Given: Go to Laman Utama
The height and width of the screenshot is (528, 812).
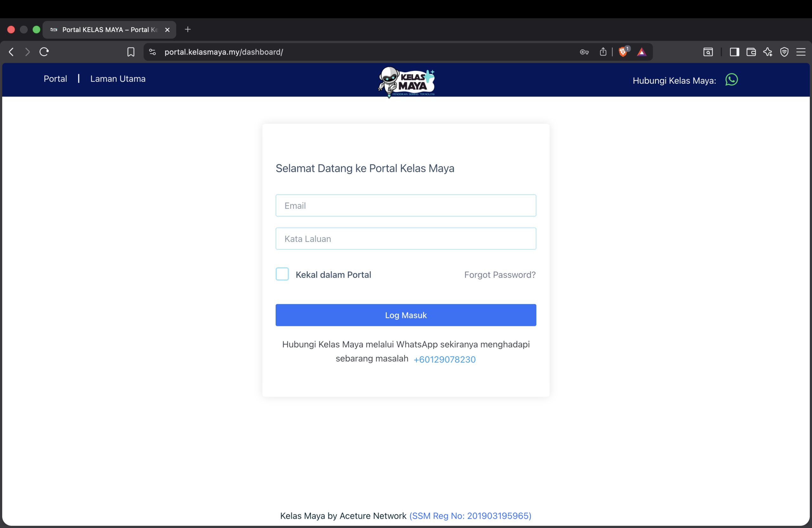Looking at the screenshot, I should point(118,79).
